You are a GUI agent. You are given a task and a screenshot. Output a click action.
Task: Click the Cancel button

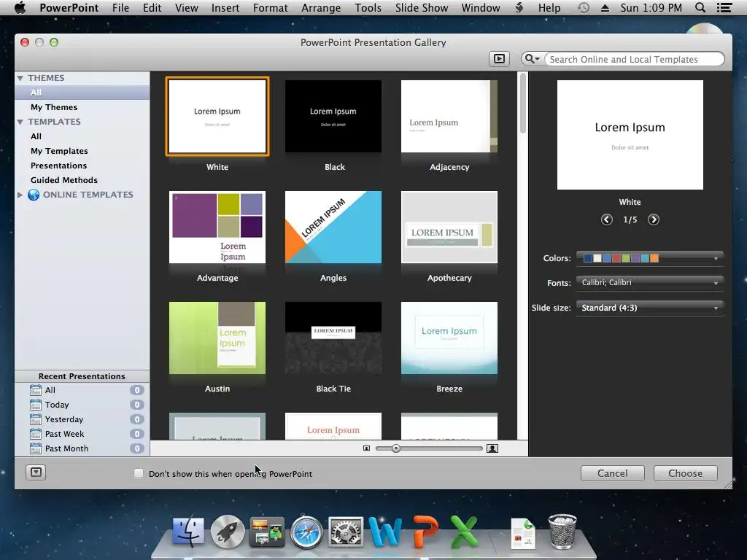[x=612, y=473]
